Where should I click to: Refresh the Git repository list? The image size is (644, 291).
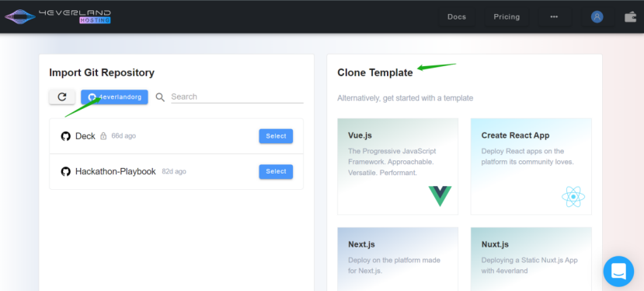coord(62,96)
